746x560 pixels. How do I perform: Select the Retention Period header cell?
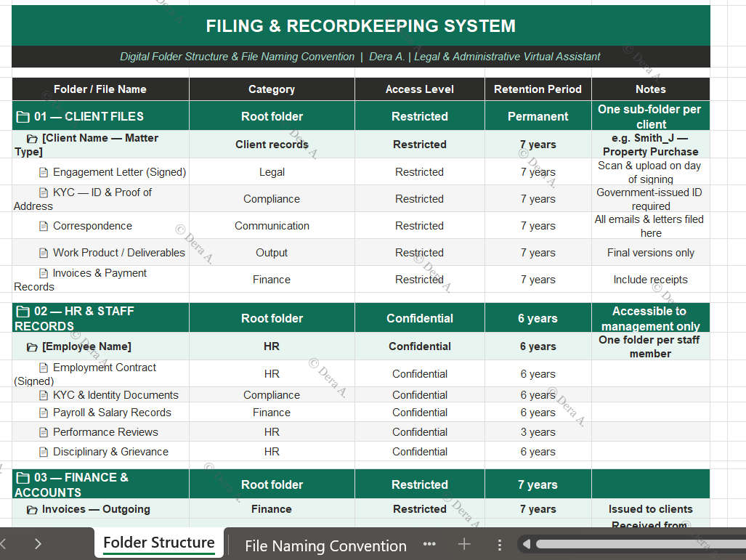click(x=538, y=89)
